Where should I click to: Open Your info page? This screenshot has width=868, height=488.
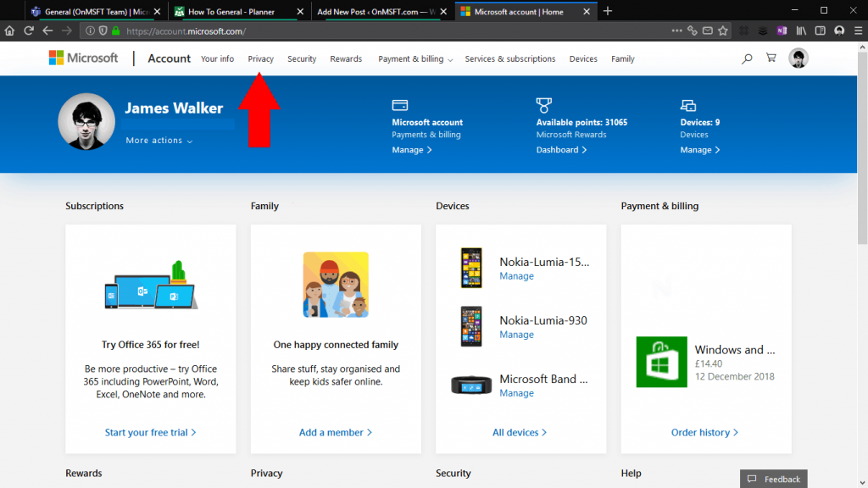point(217,58)
